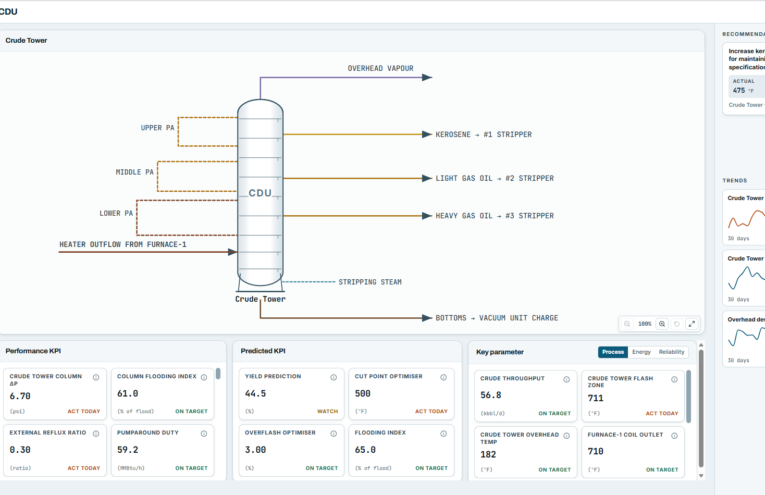The width and height of the screenshot is (765, 495).
Task: Open info for Pumparound Duty
Action: tap(204, 434)
